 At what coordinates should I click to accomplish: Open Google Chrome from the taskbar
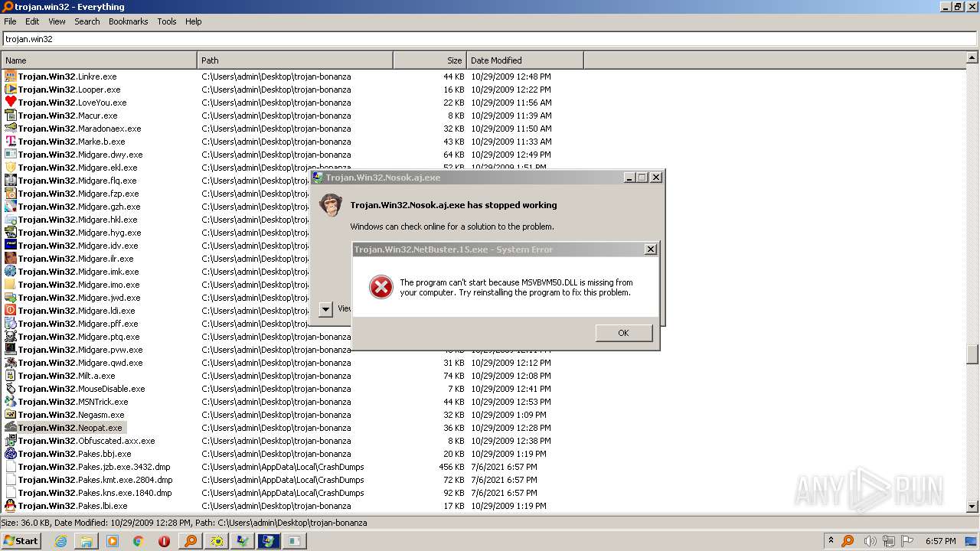[139, 541]
